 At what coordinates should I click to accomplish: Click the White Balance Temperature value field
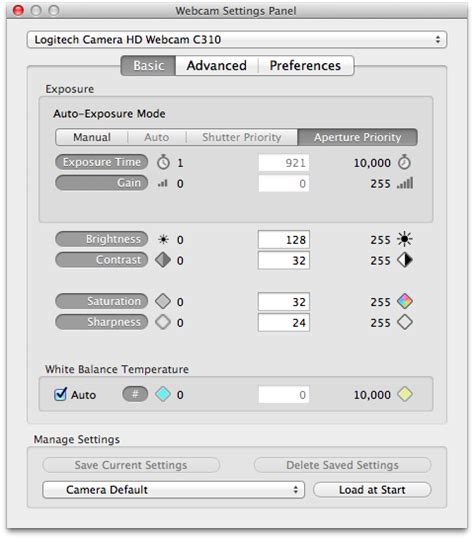click(284, 395)
